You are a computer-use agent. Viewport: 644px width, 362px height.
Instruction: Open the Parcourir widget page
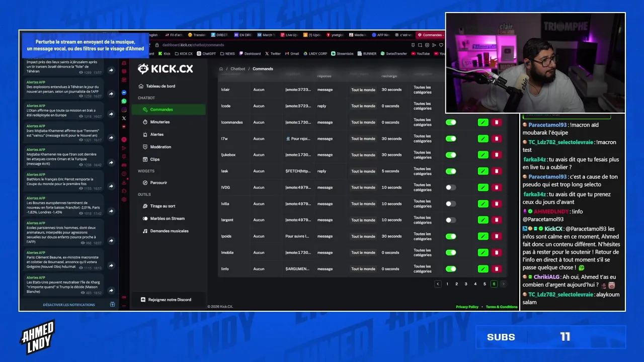click(x=169, y=183)
